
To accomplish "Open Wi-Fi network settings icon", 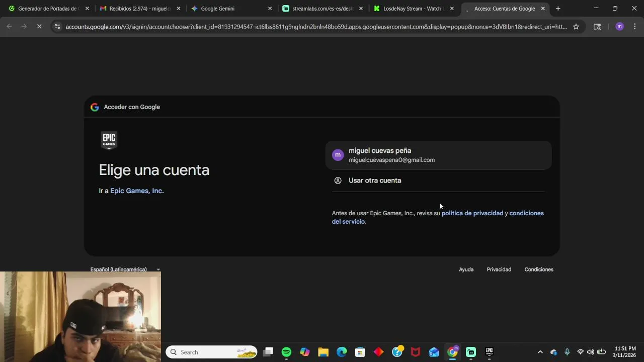I will [x=580, y=352].
